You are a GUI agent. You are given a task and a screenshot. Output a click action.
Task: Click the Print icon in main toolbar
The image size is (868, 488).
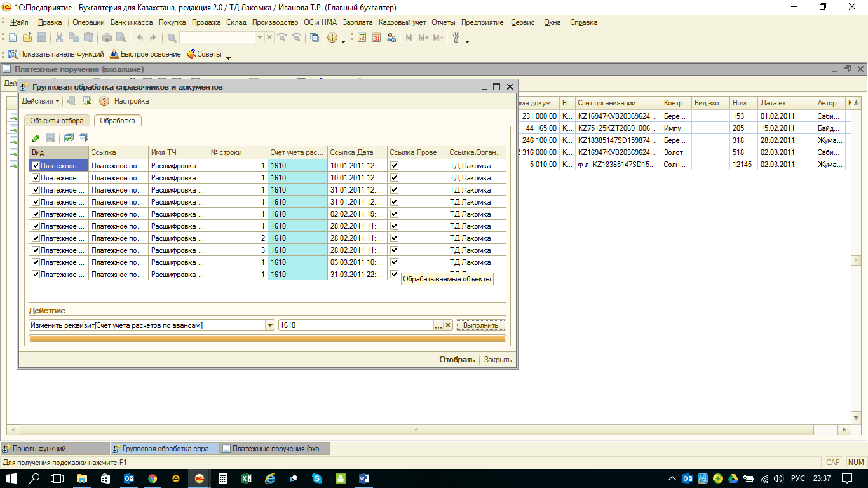(x=107, y=37)
